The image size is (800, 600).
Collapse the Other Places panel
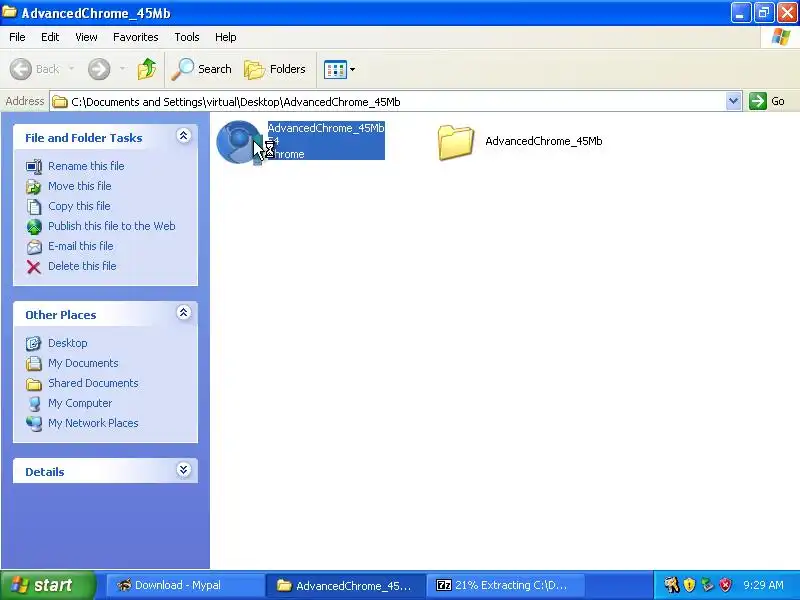click(x=184, y=313)
